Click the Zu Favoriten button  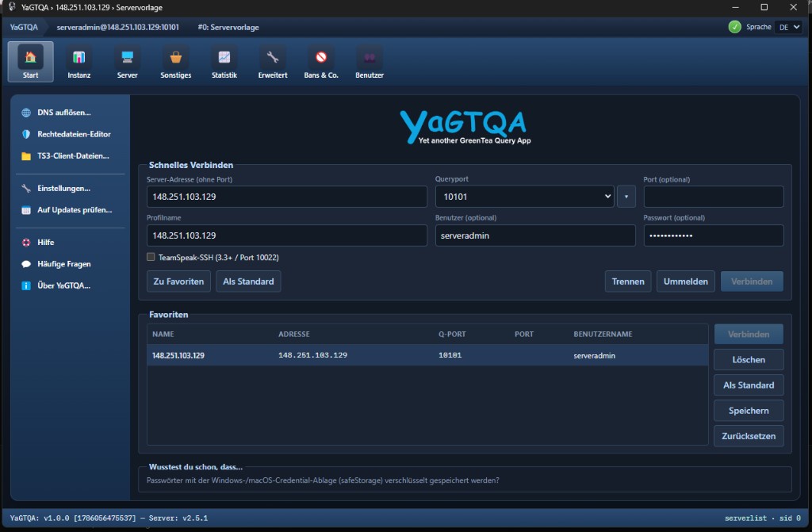(x=178, y=281)
